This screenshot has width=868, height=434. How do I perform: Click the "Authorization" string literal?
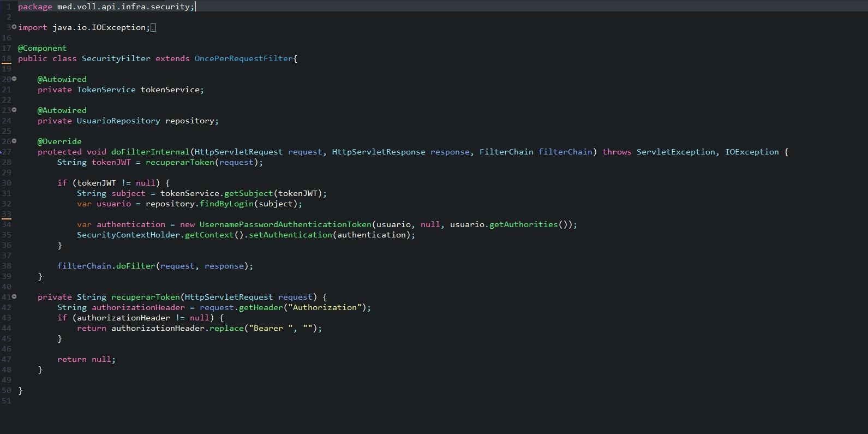(x=325, y=307)
